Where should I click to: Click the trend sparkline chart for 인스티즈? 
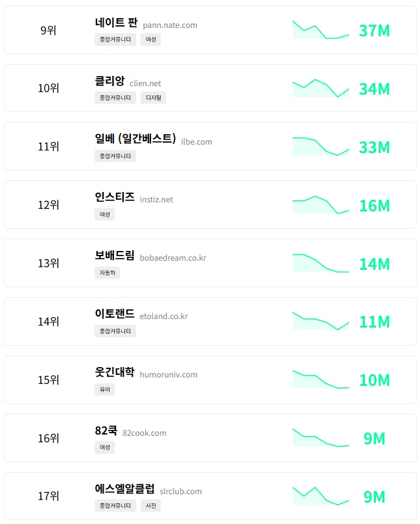(x=320, y=205)
